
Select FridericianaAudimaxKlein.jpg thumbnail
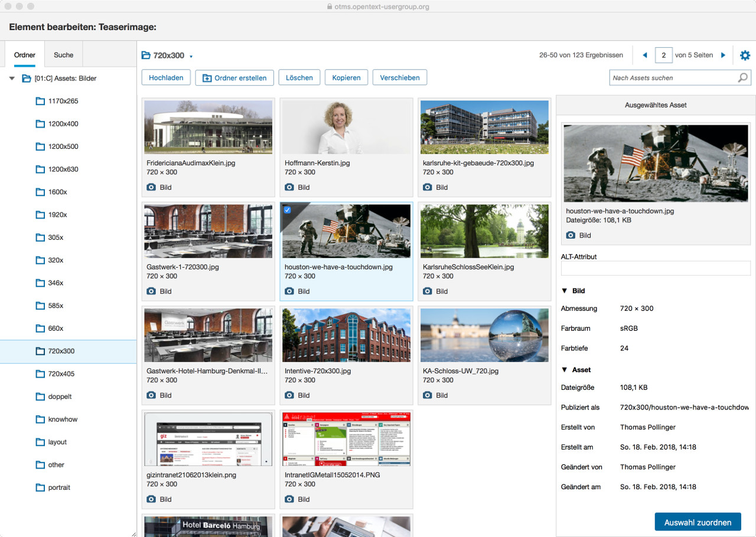(x=208, y=127)
